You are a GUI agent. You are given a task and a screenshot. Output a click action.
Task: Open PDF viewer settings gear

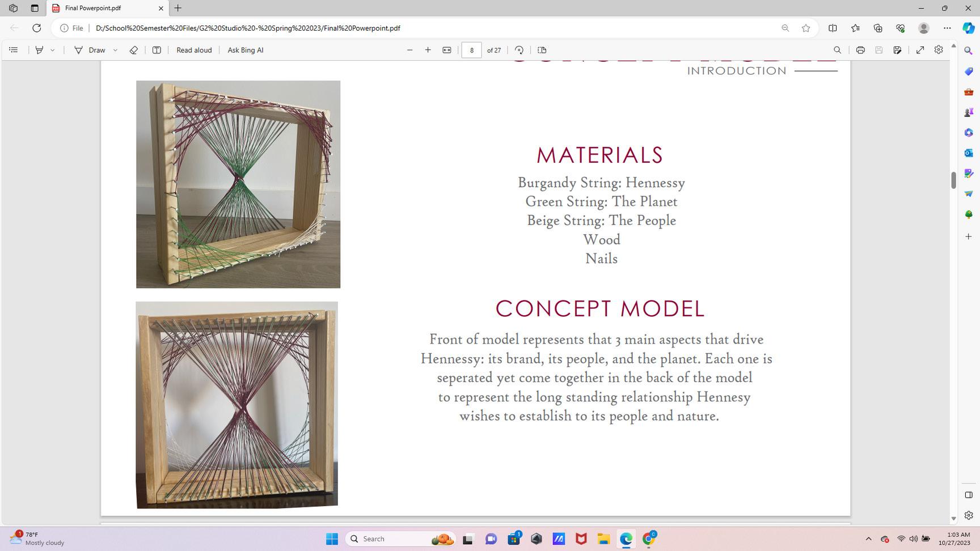tap(939, 50)
